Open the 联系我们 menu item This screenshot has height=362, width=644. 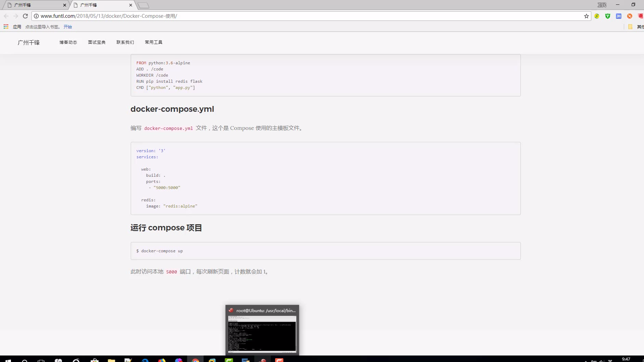(x=125, y=42)
